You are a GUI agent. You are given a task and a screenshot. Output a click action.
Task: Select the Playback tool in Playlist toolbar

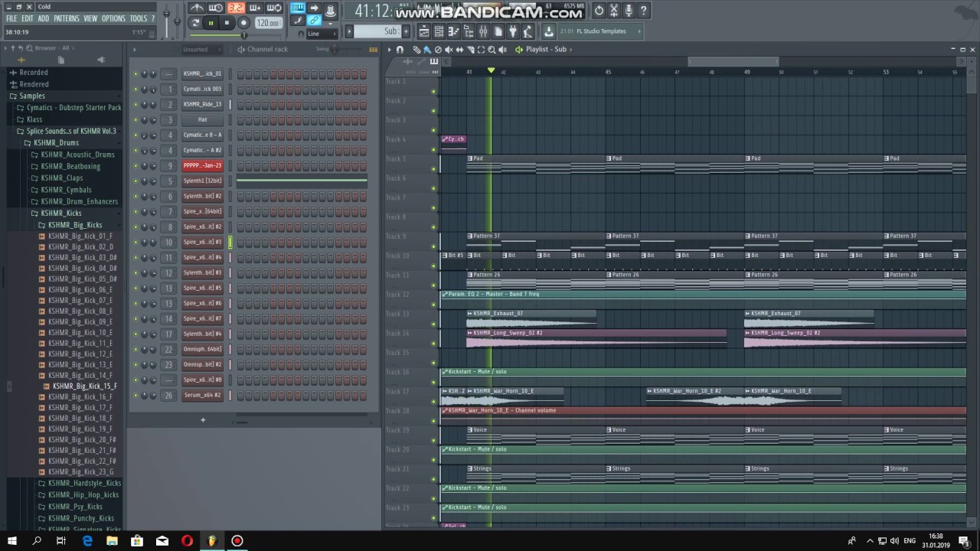(x=502, y=50)
